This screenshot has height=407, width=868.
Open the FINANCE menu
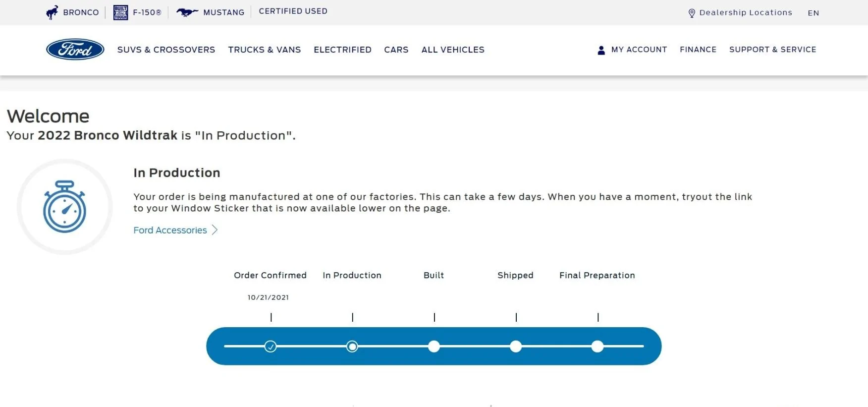(x=698, y=50)
